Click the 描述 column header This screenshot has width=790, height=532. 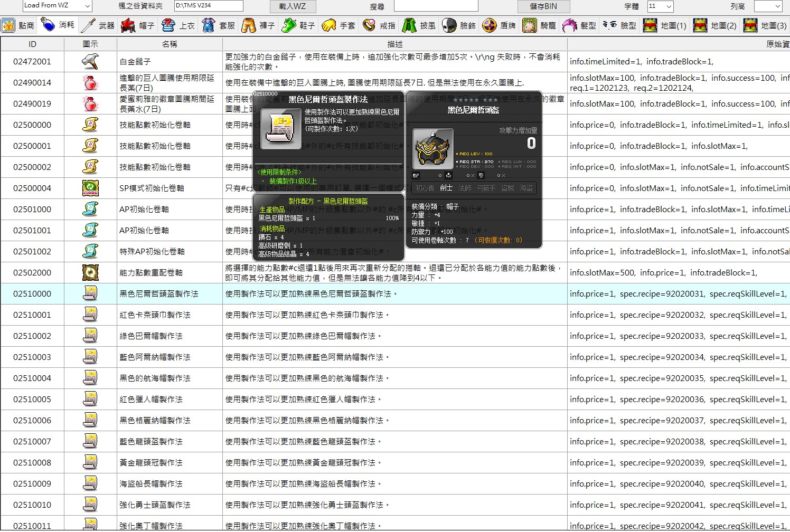click(395, 44)
